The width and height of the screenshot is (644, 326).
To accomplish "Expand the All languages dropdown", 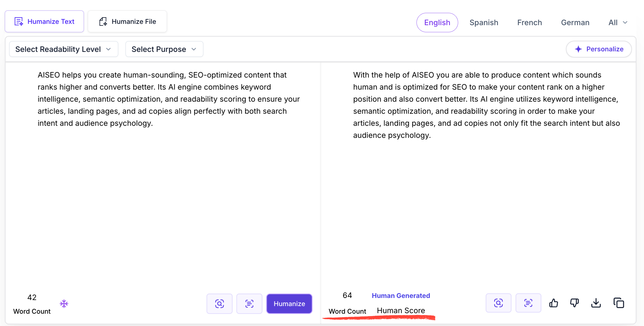I will point(618,23).
